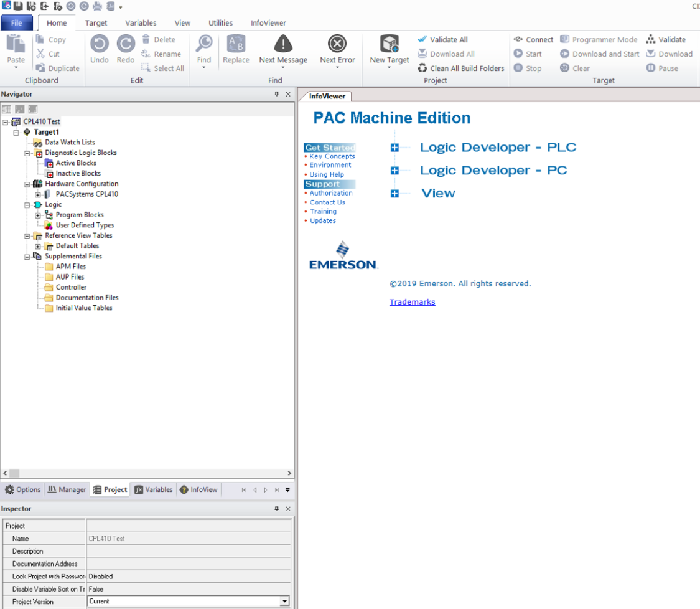Open the Updates link
The width and height of the screenshot is (700, 609).
click(323, 220)
